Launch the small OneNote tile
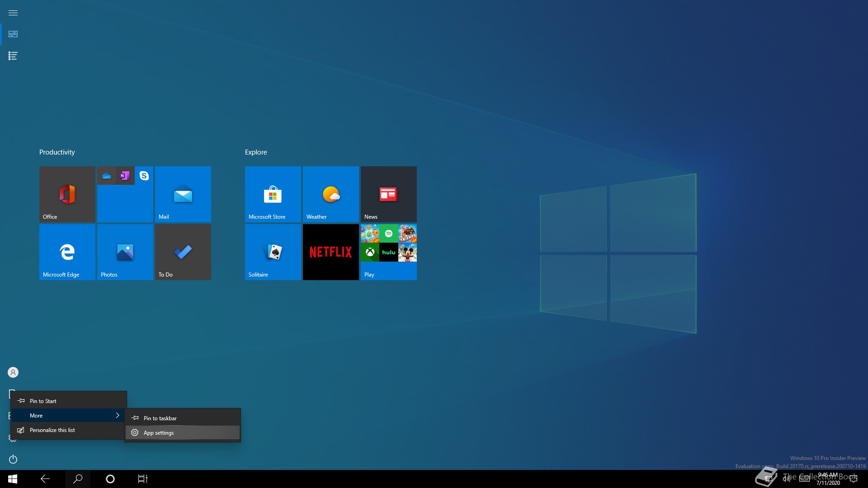This screenshot has width=868, height=488. (125, 176)
